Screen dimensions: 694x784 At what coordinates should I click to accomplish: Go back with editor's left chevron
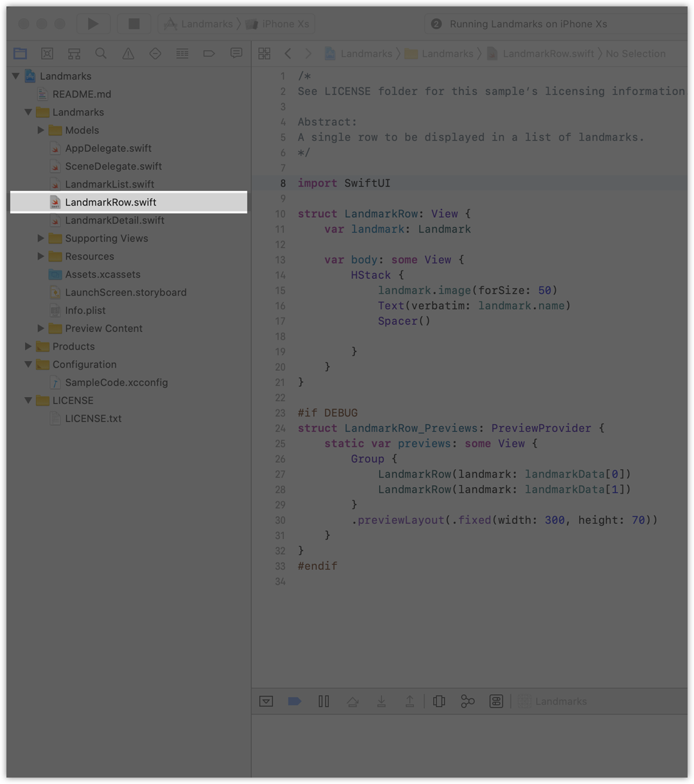pos(288,53)
